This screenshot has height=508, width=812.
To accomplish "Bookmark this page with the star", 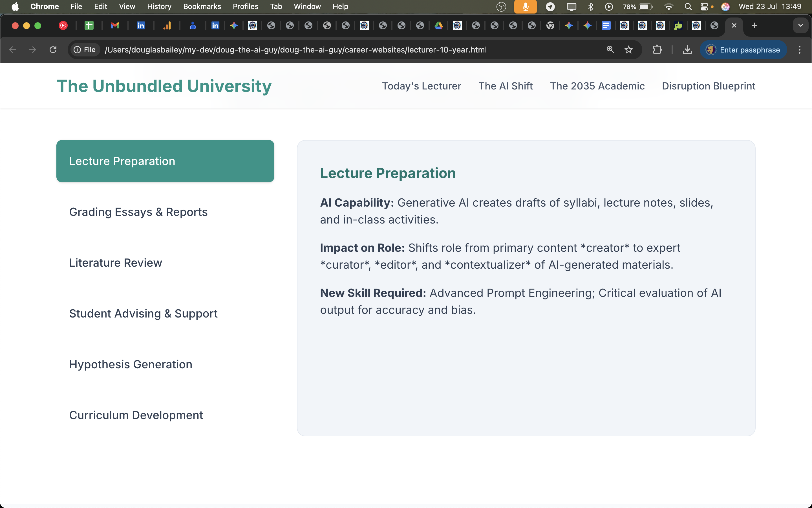I will tap(629, 50).
